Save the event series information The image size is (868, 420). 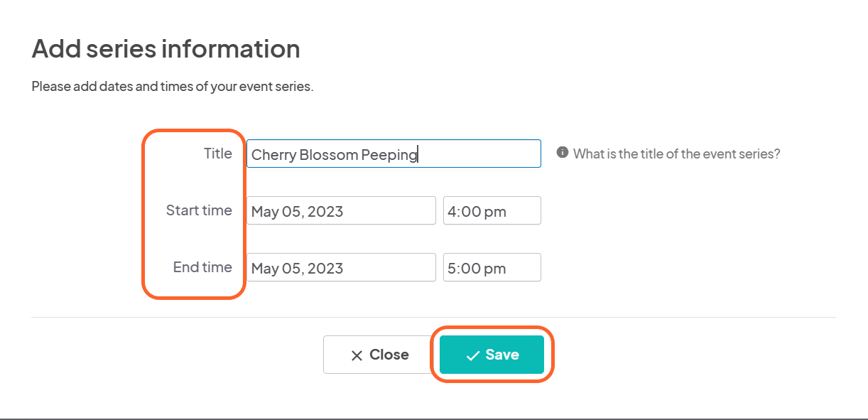point(492,355)
